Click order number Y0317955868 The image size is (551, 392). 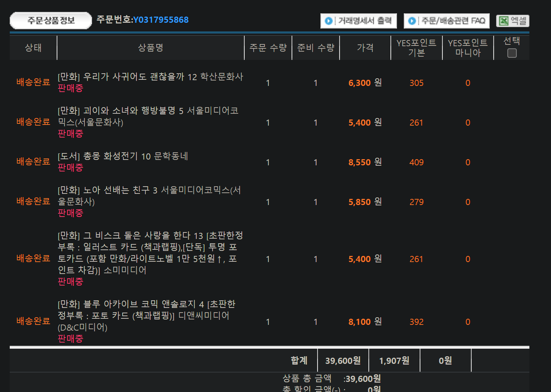pyautogui.click(x=161, y=20)
